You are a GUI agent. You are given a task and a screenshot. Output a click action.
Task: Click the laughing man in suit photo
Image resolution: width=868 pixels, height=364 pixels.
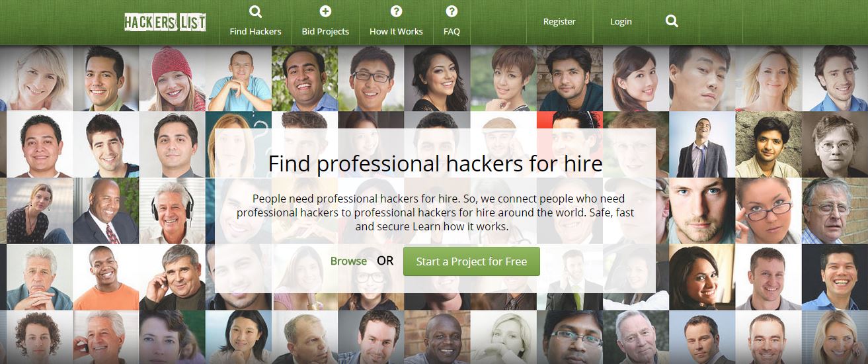point(702,144)
